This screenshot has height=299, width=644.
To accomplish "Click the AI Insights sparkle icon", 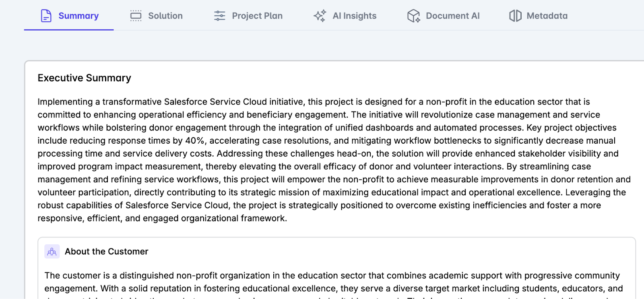I will pyautogui.click(x=320, y=16).
